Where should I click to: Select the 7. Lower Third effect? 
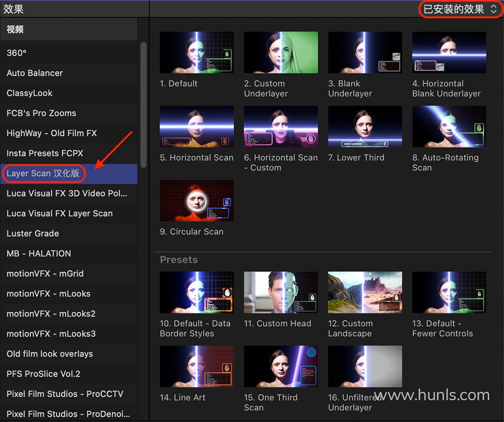point(365,127)
